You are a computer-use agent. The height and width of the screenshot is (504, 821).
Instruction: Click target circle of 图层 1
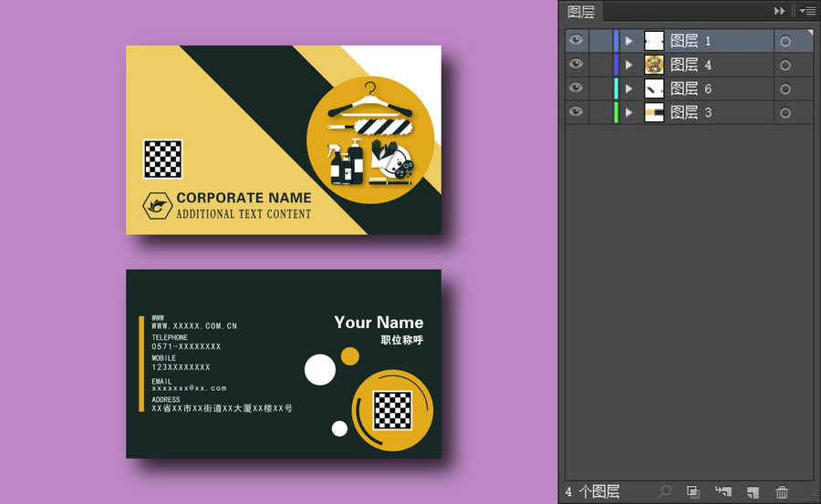[x=785, y=41]
